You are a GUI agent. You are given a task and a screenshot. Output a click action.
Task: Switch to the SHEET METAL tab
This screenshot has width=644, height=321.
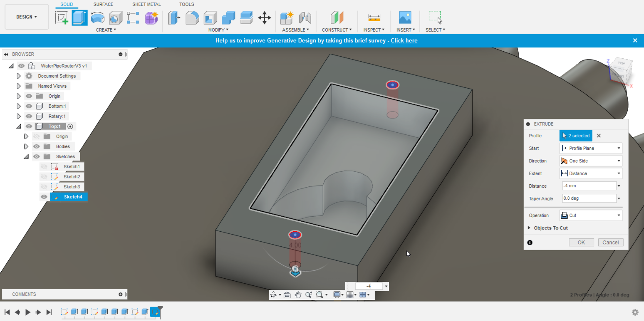tap(147, 4)
